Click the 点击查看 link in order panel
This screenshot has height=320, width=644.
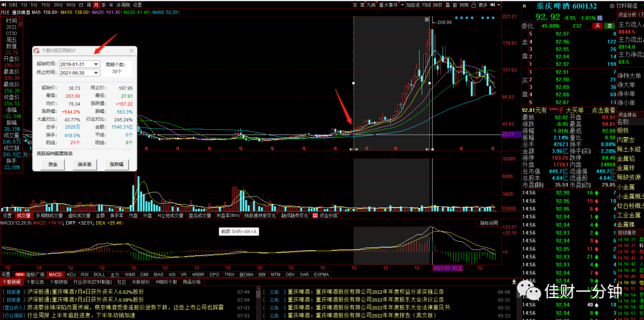pyautogui.click(x=603, y=110)
